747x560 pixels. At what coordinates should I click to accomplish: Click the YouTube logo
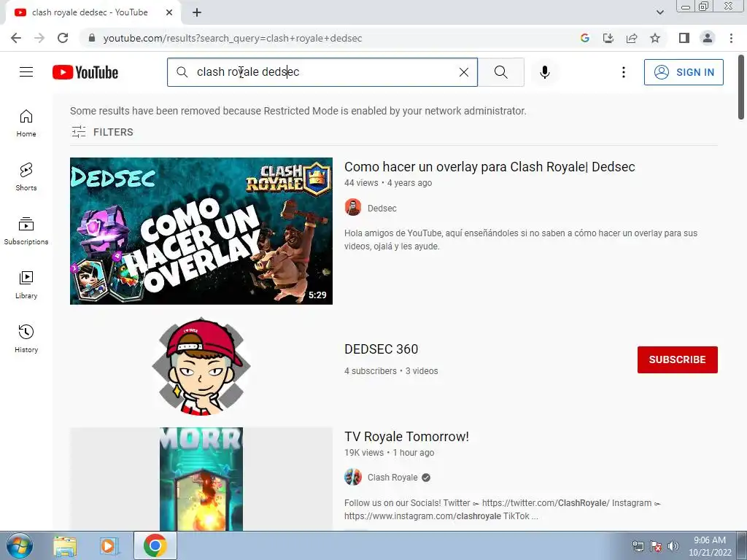click(85, 72)
